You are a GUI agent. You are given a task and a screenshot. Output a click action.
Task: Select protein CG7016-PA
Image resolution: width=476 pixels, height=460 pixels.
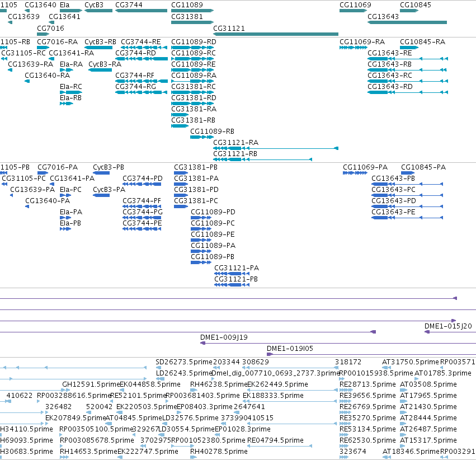click(x=58, y=167)
